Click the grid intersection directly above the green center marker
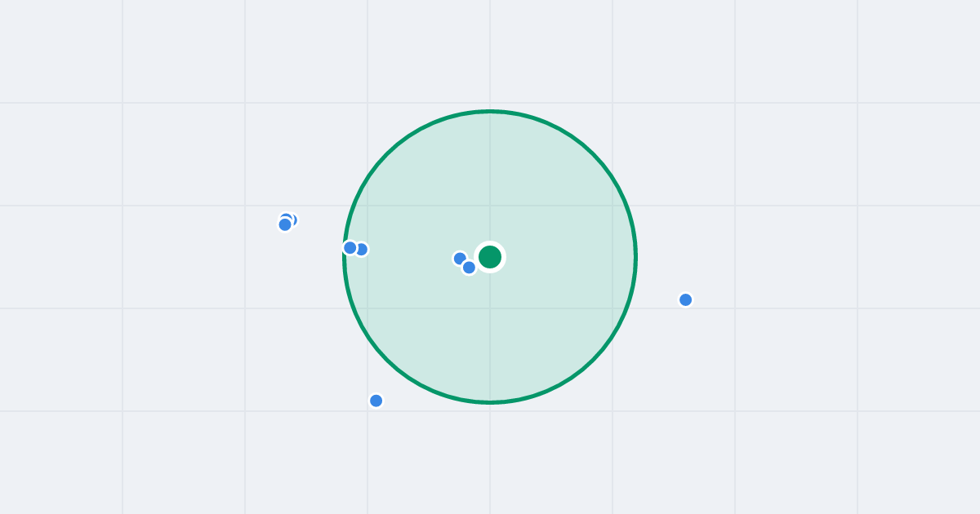This screenshot has width=980, height=514. (x=490, y=206)
